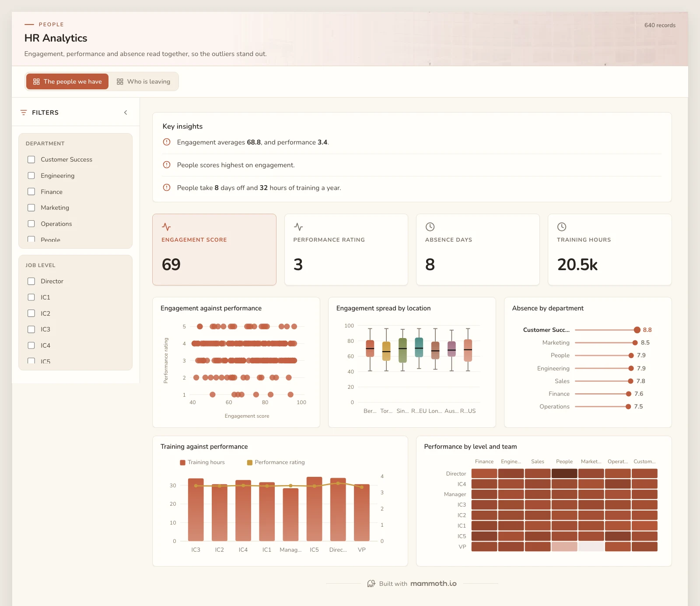
Task: Select the Training Hours card
Action: (610, 250)
